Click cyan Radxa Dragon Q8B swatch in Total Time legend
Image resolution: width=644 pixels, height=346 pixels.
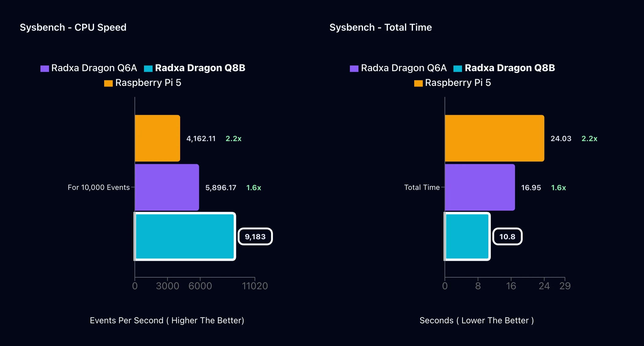click(458, 68)
